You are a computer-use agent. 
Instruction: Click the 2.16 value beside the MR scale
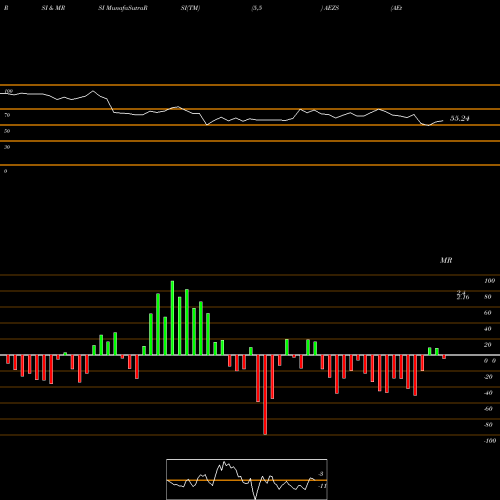click(463, 297)
